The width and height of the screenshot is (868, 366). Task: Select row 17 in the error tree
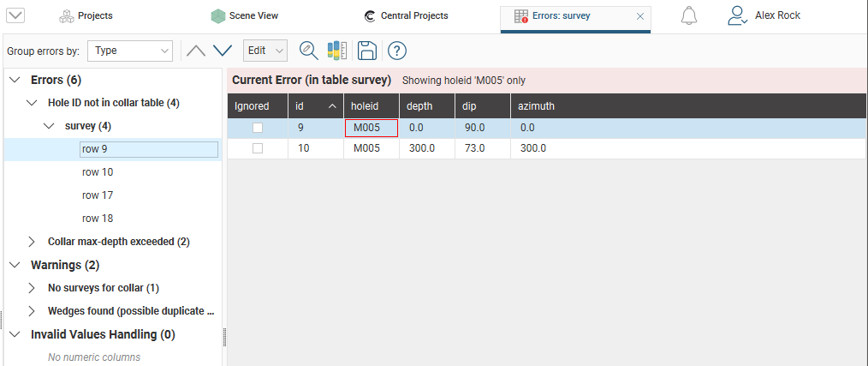pos(98,195)
